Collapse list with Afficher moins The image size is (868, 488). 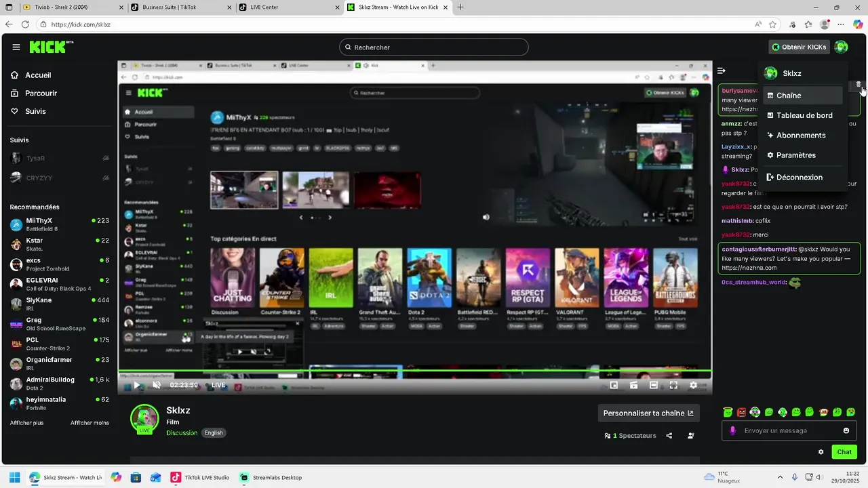[90, 423]
